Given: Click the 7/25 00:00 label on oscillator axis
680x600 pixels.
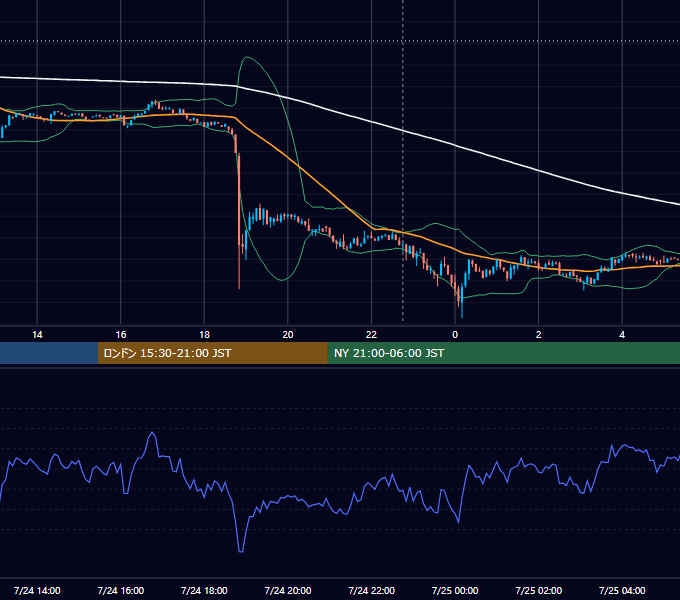Looking at the screenshot, I should 455,590.
